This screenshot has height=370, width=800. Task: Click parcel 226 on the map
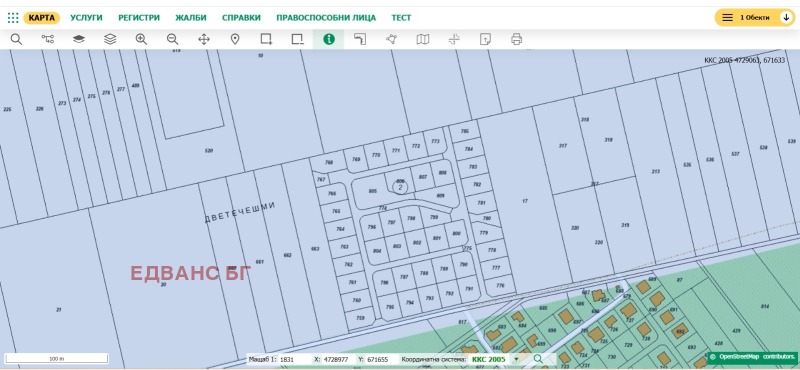pyautogui.click(x=40, y=109)
